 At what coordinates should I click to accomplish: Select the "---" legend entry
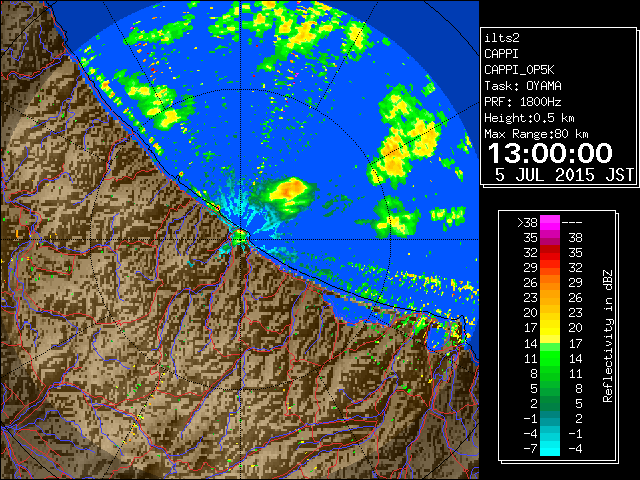pos(572,222)
